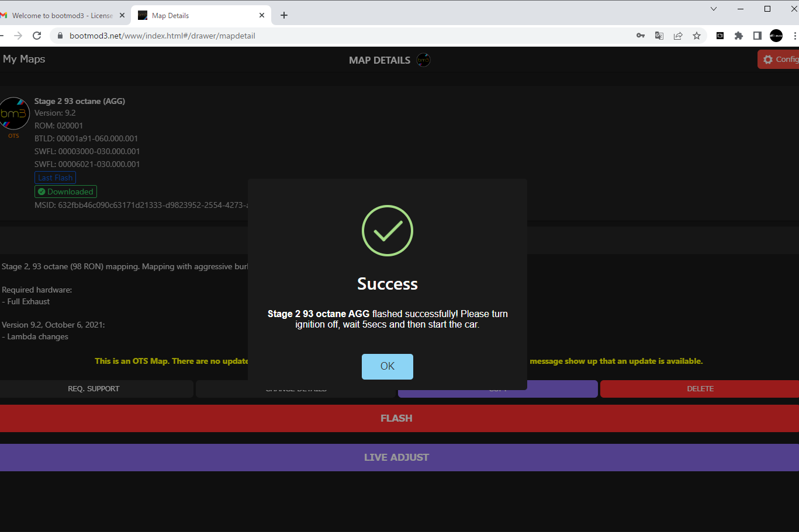Click the 'Version 9.2, October 6, 2021' line
Image resolution: width=799 pixels, height=532 pixels.
tap(53, 325)
